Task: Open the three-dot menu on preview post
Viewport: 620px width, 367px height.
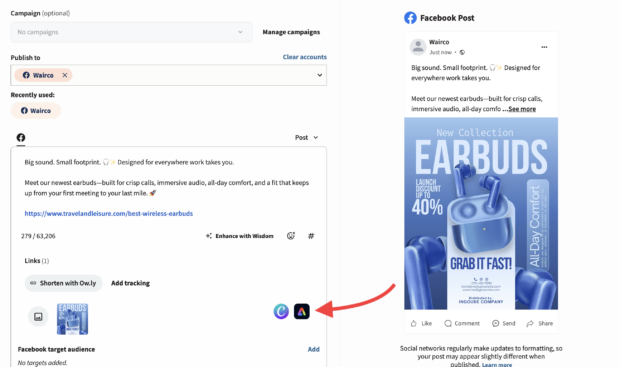Action: coord(544,47)
